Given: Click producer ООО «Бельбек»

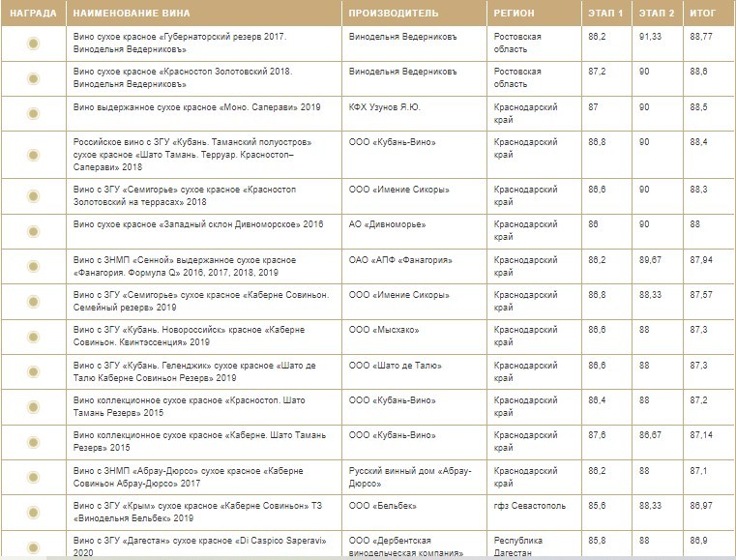Looking at the screenshot, I should point(383,506).
